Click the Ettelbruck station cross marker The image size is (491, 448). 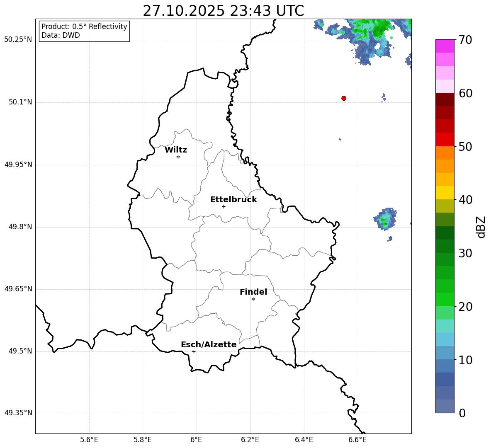click(x=224, y=206)
